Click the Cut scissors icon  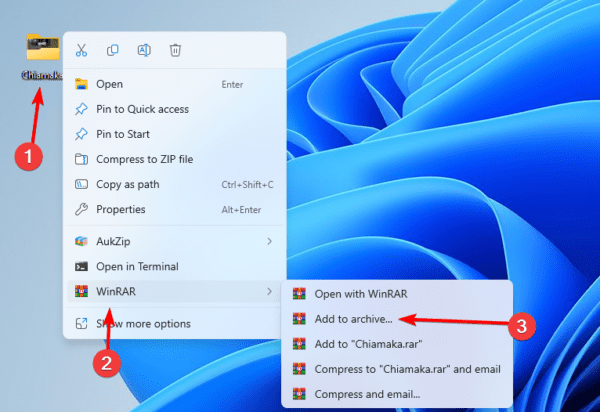coord(81,50)
